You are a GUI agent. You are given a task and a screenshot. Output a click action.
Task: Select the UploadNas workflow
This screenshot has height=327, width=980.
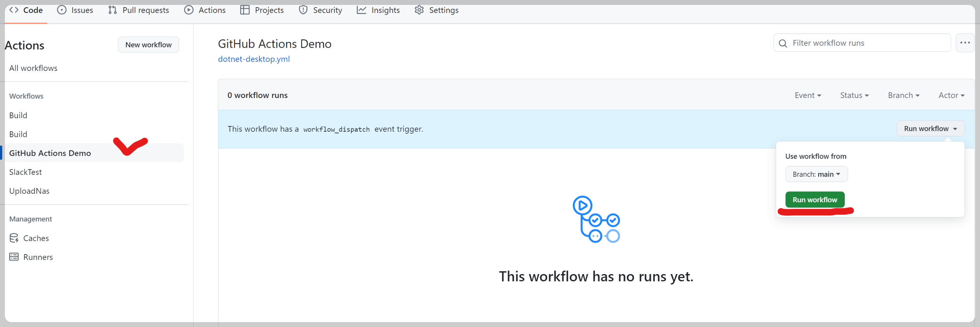click(x=29, y=191)
